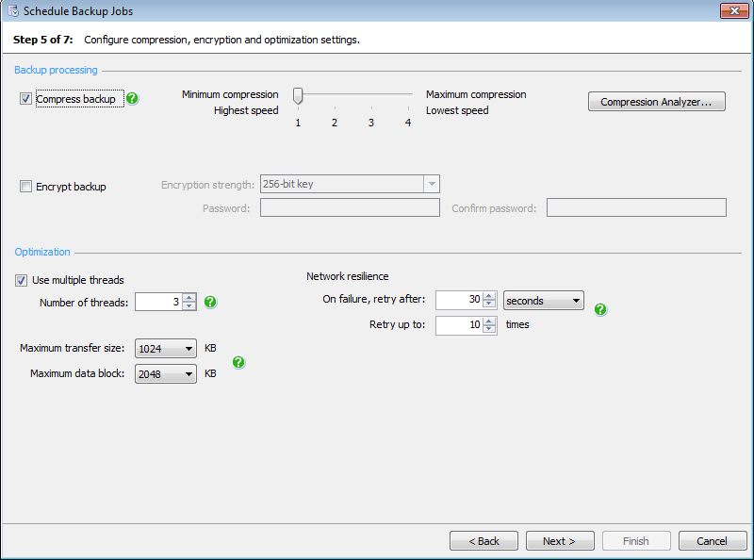Screen dimensions: 754x560
Task: Go back to the previous wizard step
Action: [x=484, y=540]
